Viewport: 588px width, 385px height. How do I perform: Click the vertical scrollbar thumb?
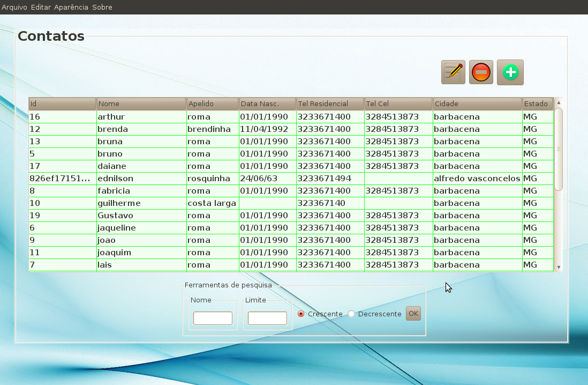(559, 149)
